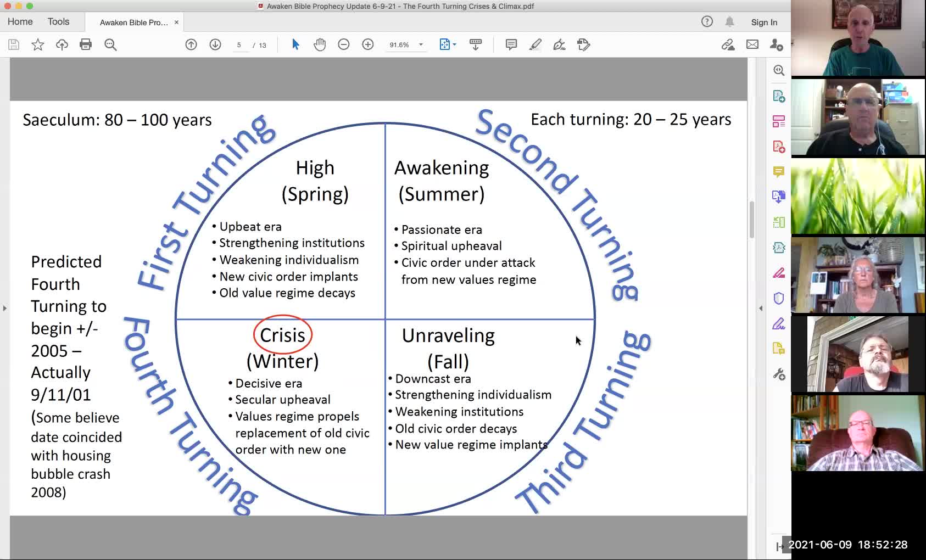Click the Unraveling heading in the diagram
926x560 pixels.
click(x=448, y=335)
